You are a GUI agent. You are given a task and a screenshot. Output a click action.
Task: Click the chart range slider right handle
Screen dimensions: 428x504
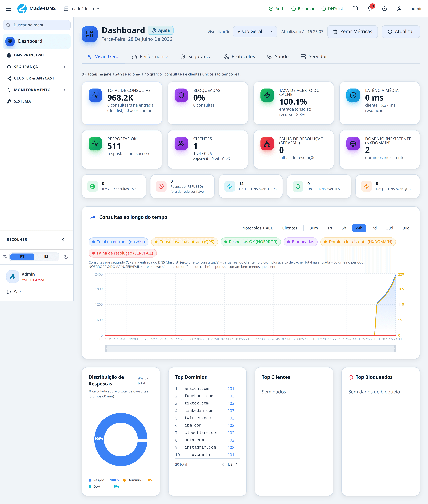pos(395,349)
